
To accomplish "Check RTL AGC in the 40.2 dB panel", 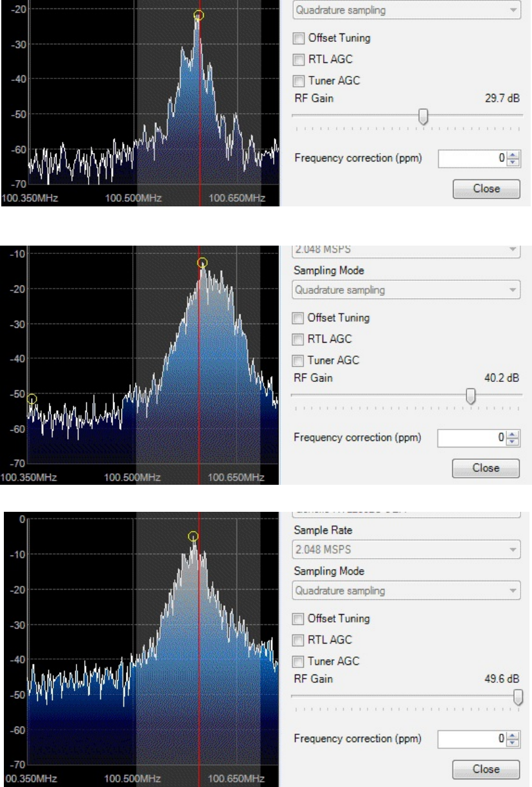I will pos(297,339).
